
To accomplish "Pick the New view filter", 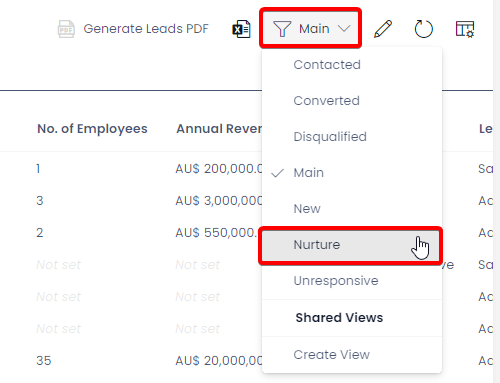I will pos(352,209).
